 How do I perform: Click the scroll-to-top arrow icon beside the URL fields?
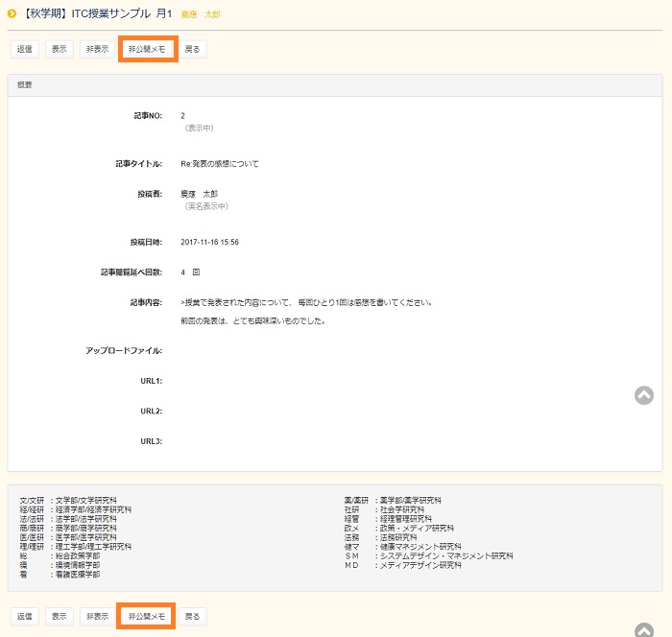[x=644, y=395]
